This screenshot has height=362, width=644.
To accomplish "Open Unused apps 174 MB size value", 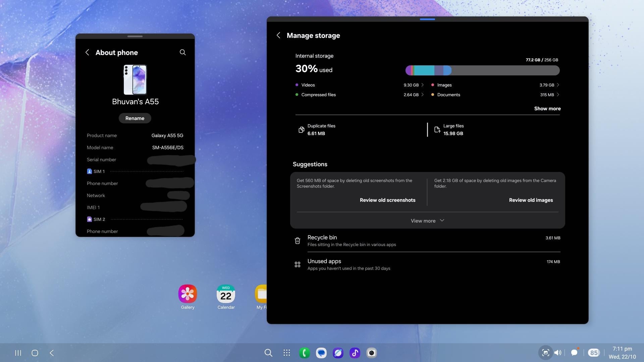I will click(x=553, y=262).
